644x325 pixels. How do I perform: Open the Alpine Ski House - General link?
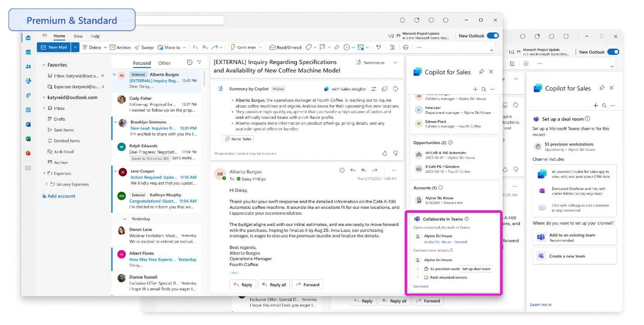coord(445,242)
